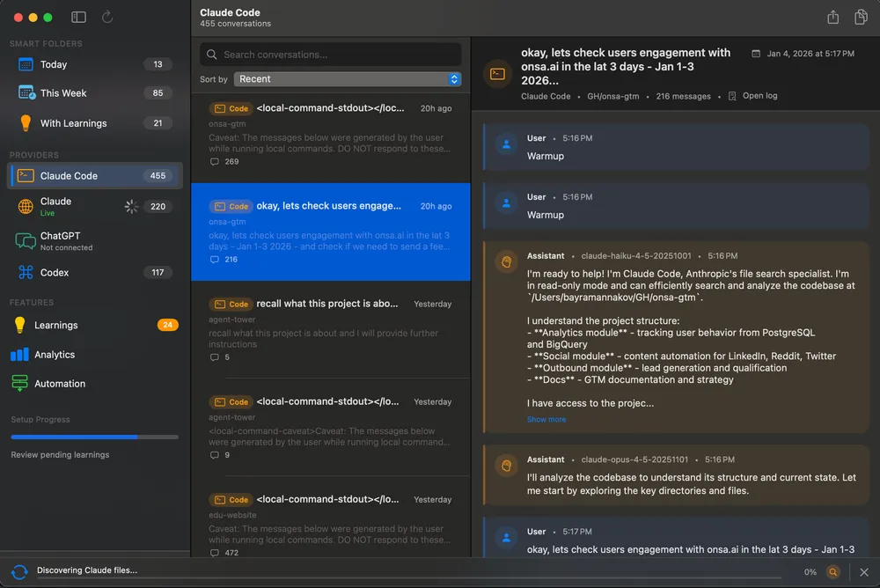The height and width of the screenshot is (588, 880).
Task: Click the discovery progress bar in status bar
Action: (x=409, y=578)
